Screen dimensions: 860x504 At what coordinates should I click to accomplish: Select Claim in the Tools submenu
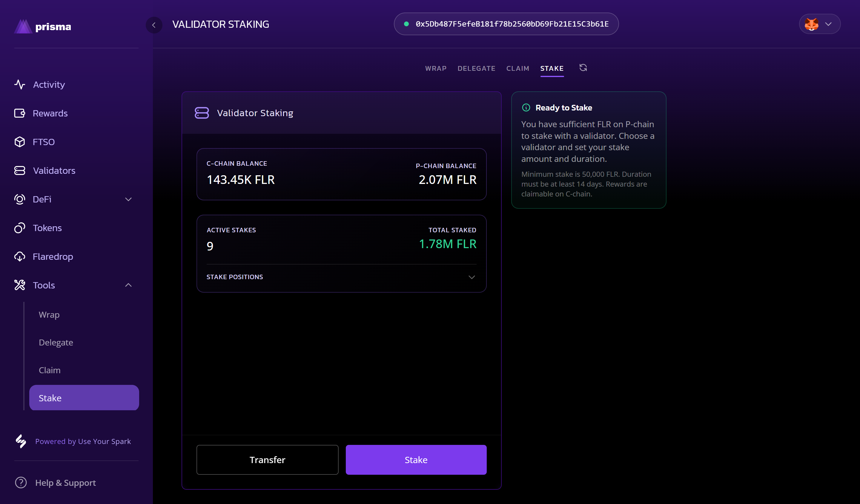pyautogui.click(x=50, y=370)
